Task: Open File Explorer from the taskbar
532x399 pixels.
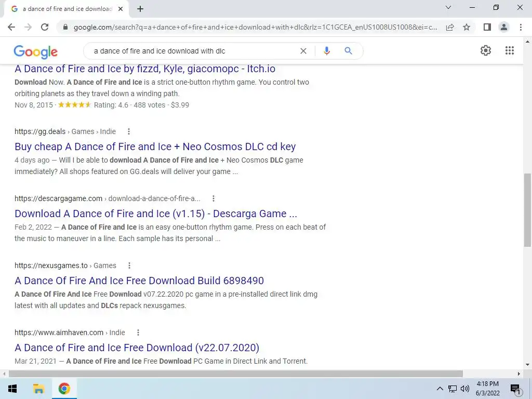Action: tap(38, 389)
